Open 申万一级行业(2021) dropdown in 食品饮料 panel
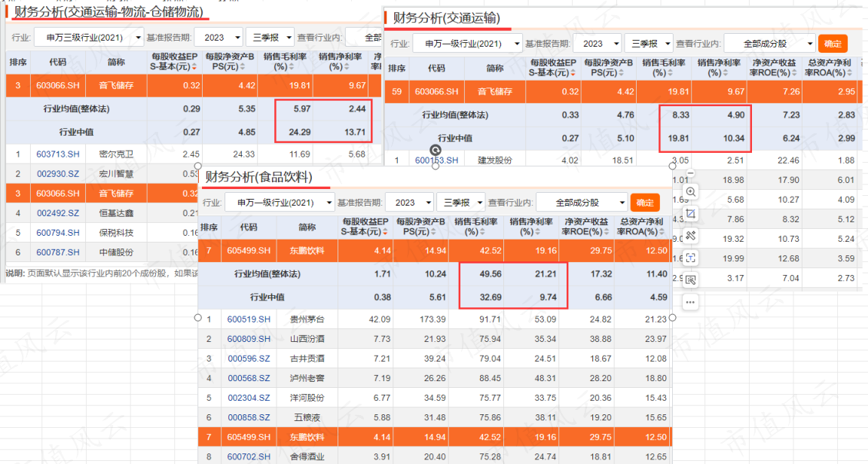 280,203
